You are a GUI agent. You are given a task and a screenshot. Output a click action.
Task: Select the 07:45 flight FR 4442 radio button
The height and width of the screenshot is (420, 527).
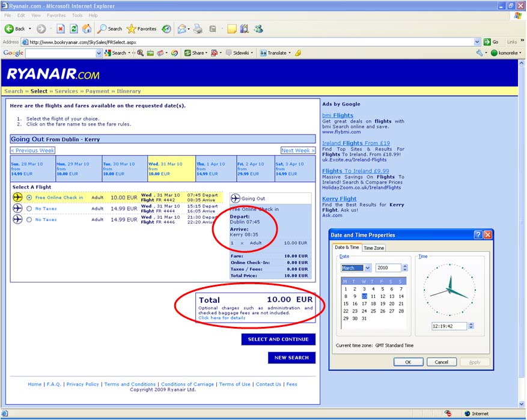(29, 198)
